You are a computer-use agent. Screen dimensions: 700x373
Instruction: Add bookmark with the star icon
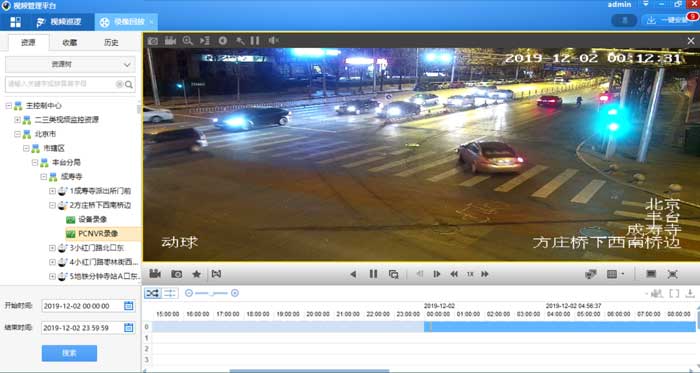pos(196,274)
